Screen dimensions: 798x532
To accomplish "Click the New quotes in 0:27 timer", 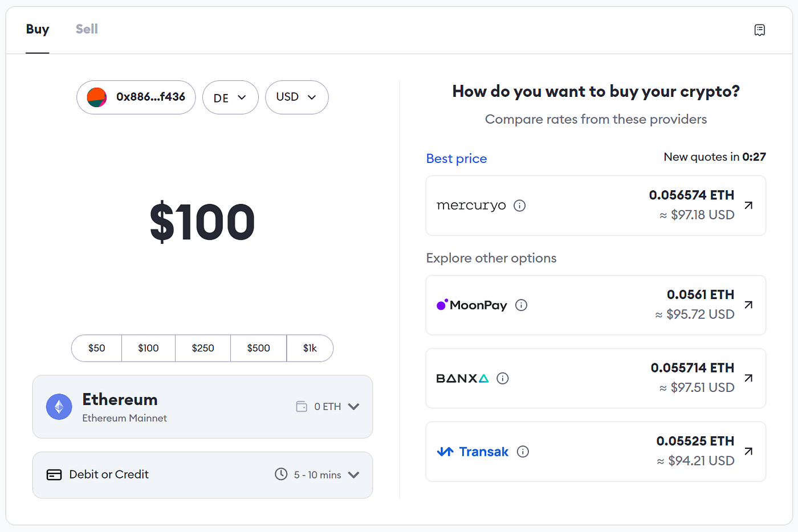I will pos(715,157).
